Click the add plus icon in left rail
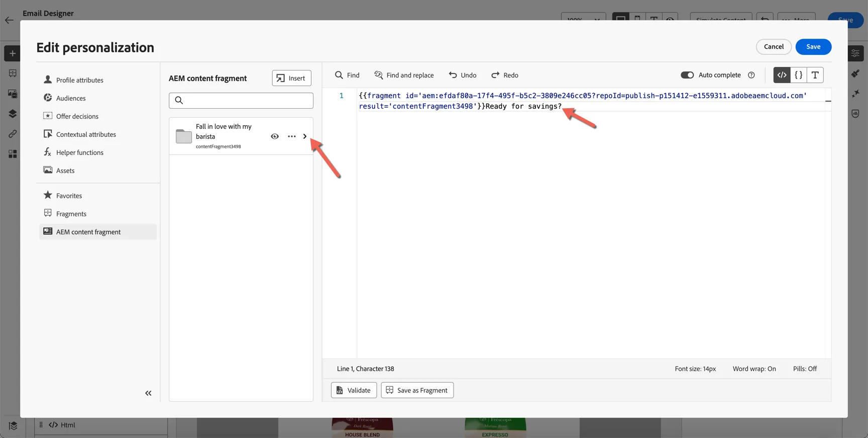The height and width of the screenshot is (438, 868). pos(13,53)
